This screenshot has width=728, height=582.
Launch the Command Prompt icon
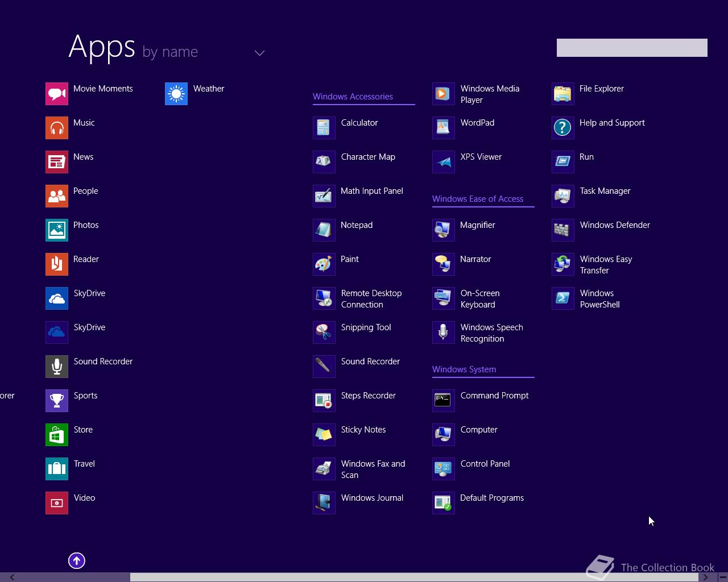(444, 401)
